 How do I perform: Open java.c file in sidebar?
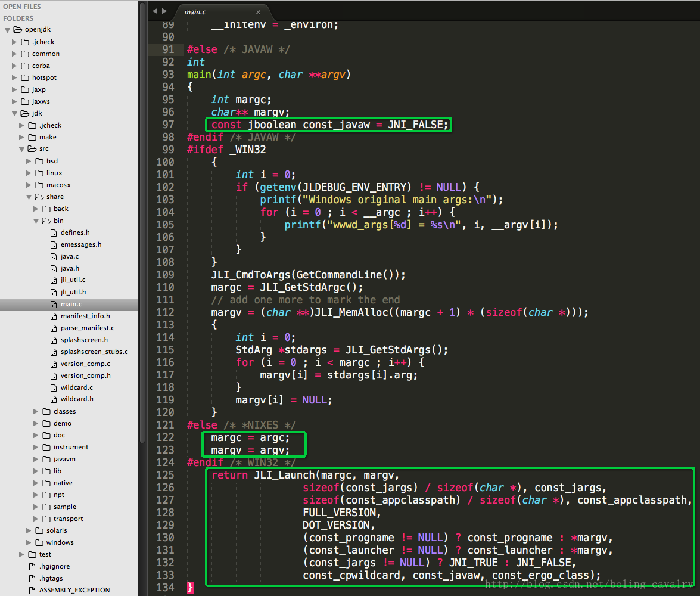coord(69,256)
